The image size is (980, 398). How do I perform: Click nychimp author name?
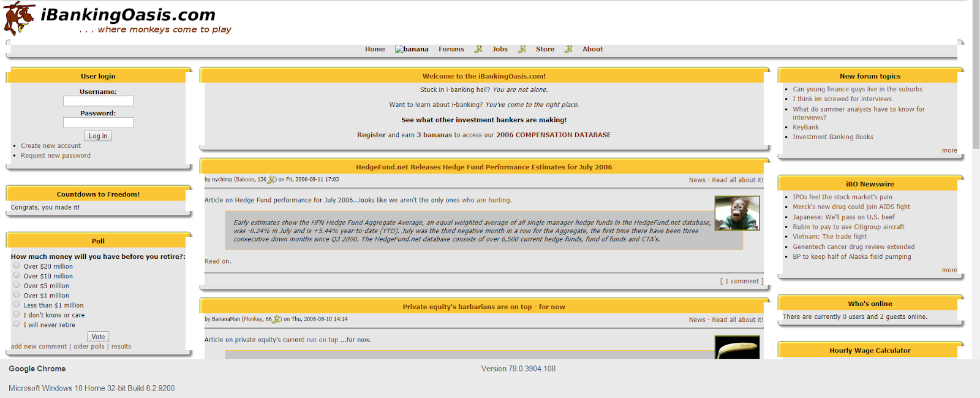pos(222,180)
